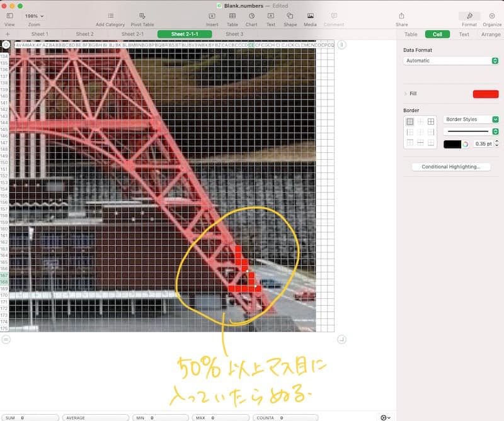Screen dimensions: 504x421
Task: Click the red Fill color swatch
Action: (x=485, y=94)
